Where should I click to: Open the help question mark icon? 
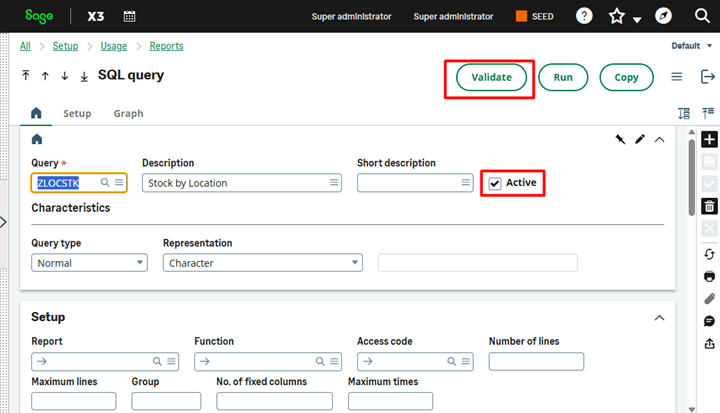coord(584,16)
